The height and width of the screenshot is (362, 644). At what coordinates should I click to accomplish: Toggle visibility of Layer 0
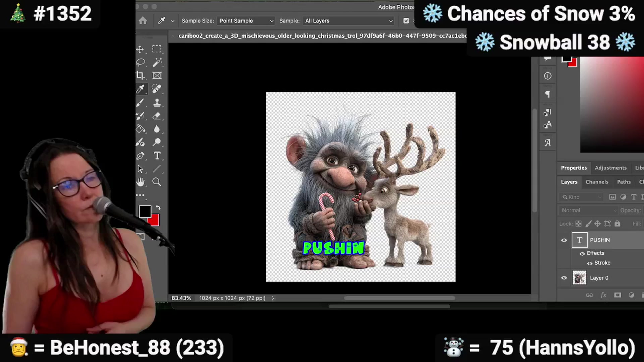coord(564,278)
